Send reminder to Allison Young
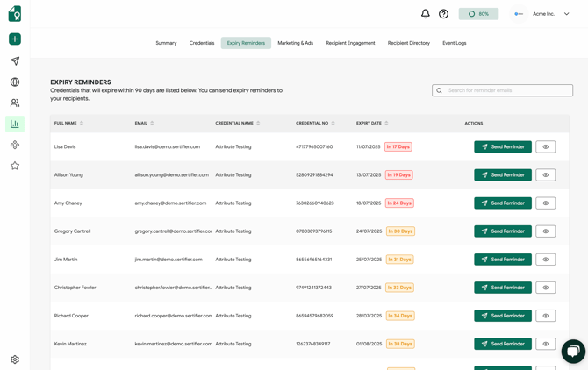 [503, 175]
